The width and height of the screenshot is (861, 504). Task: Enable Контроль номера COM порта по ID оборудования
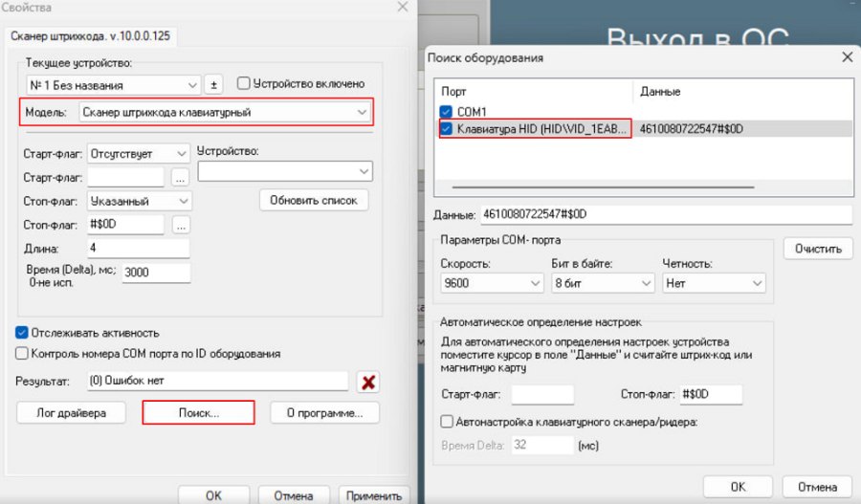(21, 353)
